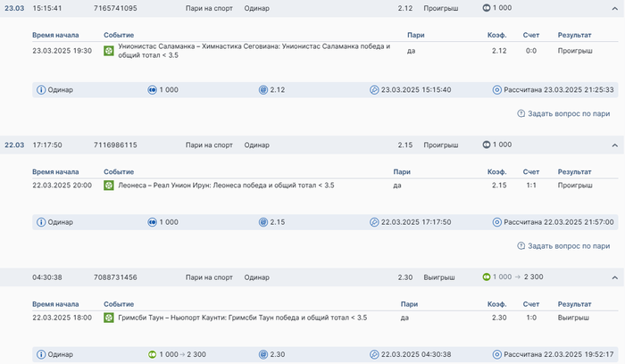
Task: Click info icon next to Одинар in first bet
Action: [x=40, y=90]
